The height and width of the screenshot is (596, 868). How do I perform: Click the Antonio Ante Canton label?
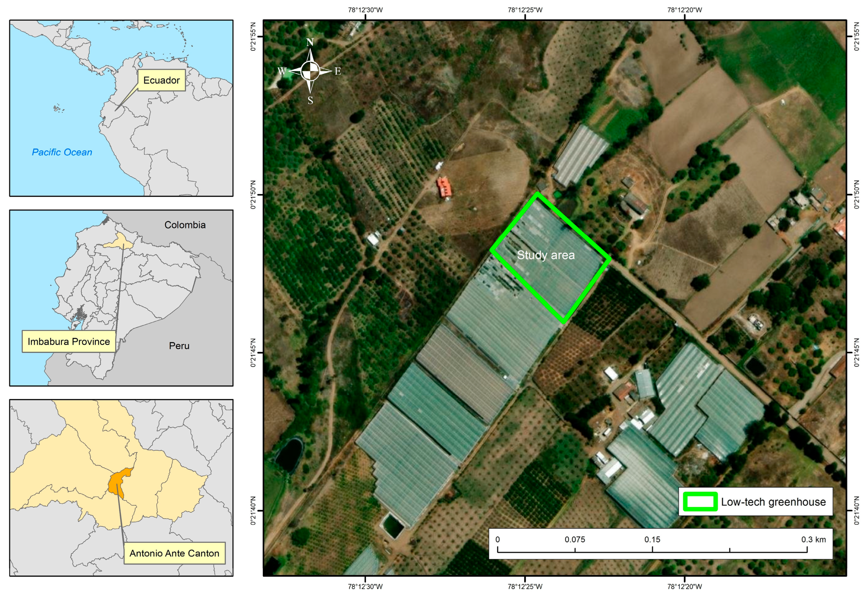[175, 553]
